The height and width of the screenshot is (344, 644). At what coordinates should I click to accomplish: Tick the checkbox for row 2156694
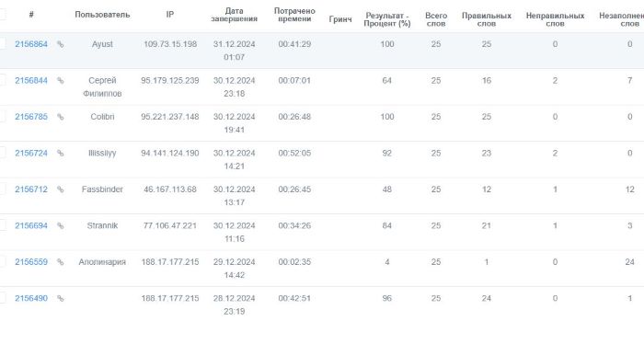coord(2,225)
